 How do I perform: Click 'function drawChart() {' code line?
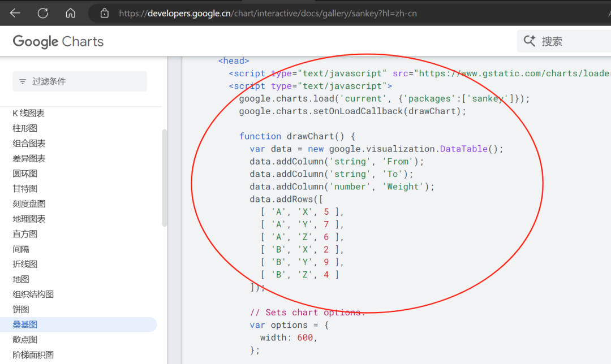pyautogui.click(x=298, y=136)
